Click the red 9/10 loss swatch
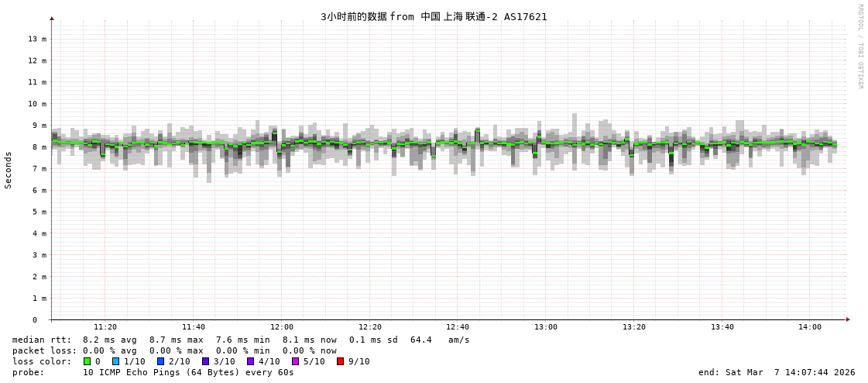 [340, 361]
